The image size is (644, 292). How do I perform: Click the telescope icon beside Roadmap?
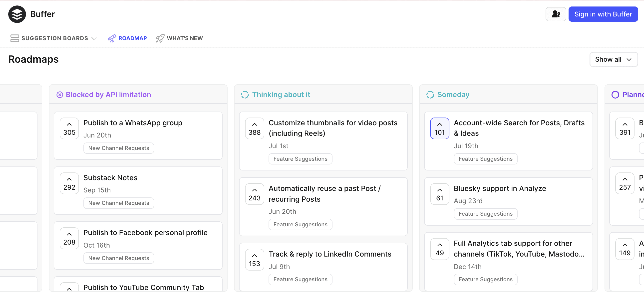point(112,38)
